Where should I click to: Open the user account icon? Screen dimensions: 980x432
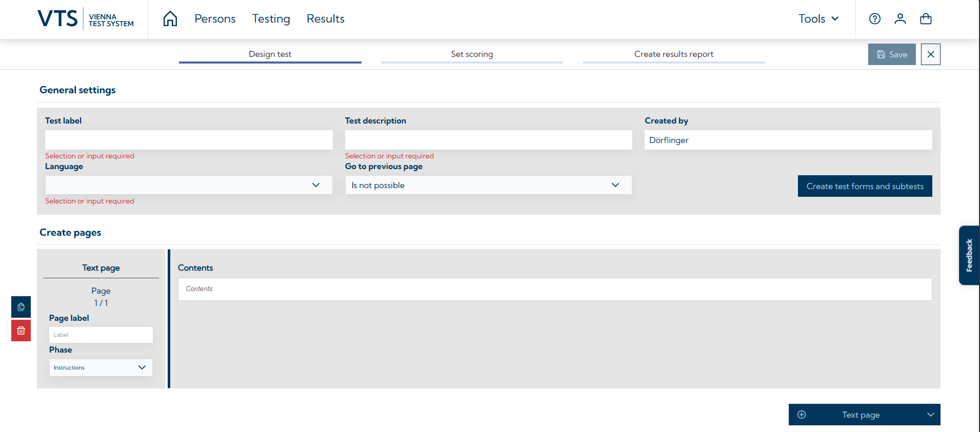900,19
